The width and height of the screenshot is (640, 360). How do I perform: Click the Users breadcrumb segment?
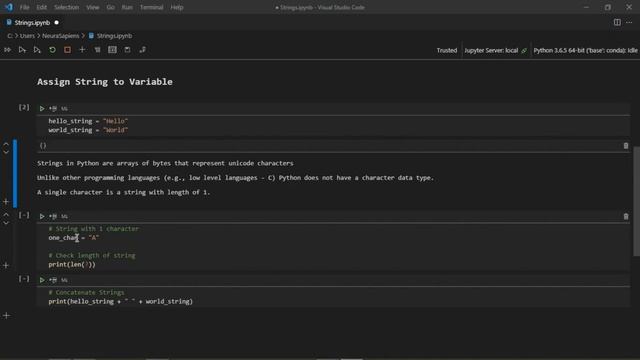pyautogui.click(x=27, y=36)
